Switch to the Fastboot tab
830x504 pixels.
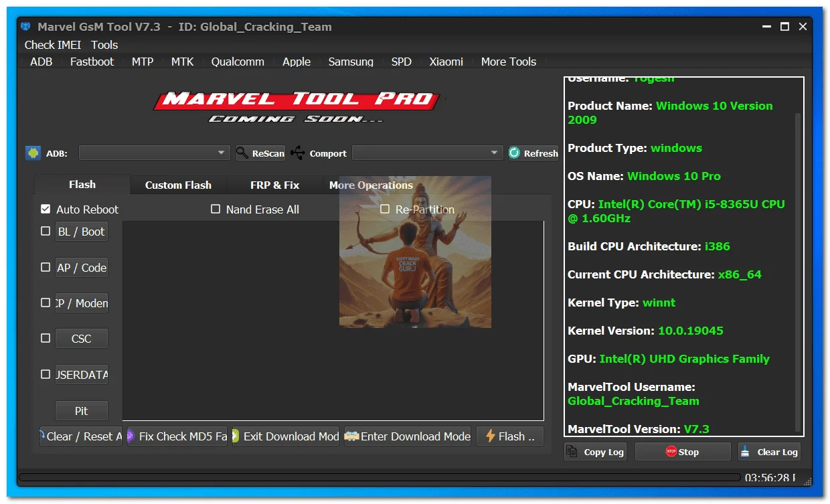tap(92, 62)
